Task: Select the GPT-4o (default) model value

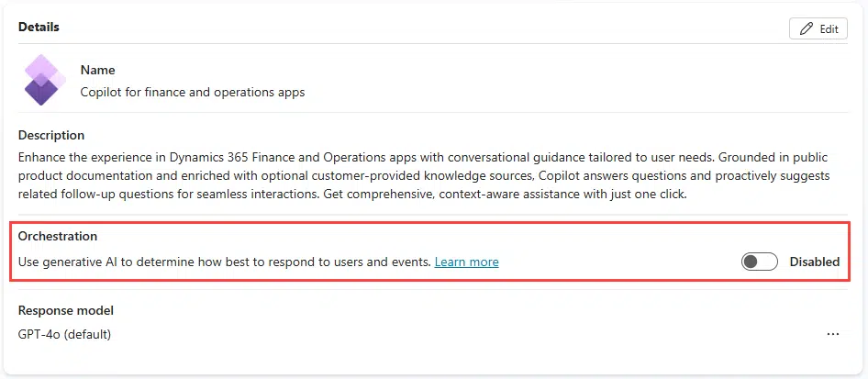Action: tap(64, 334)
